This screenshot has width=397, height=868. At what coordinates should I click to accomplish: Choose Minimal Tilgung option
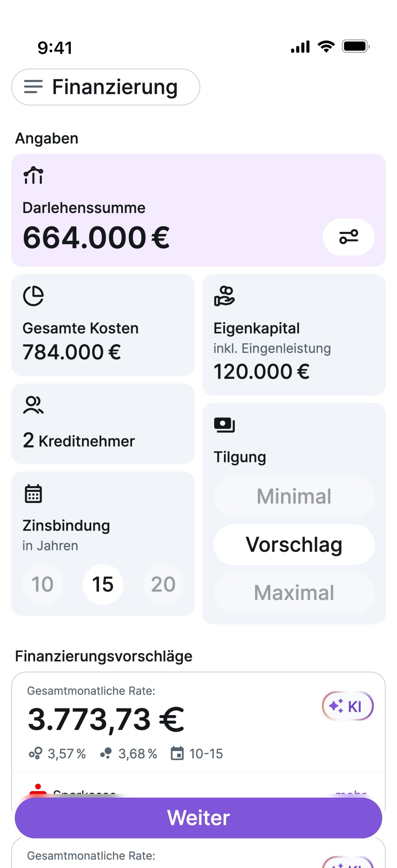pos(294,496)
